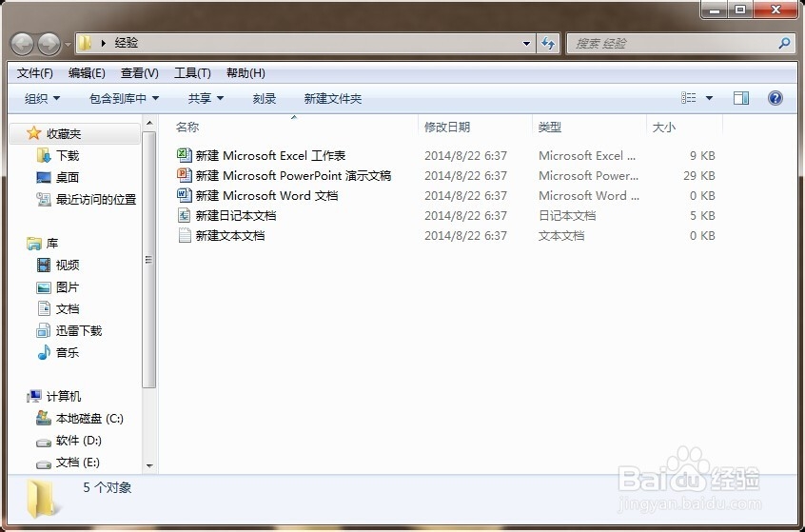Screen dimensions: 805x532
Task: Click the 文档 (E:) drive icon
Action: 44,463
